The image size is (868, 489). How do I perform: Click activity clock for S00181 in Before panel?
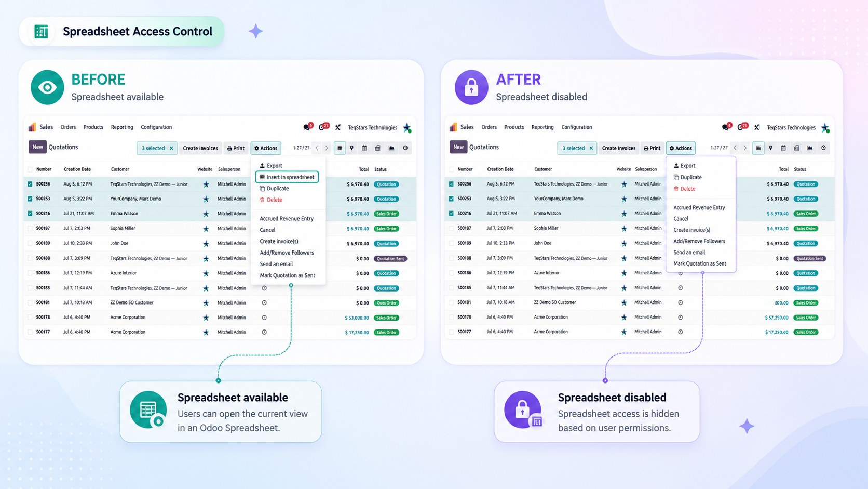[264, 302]
